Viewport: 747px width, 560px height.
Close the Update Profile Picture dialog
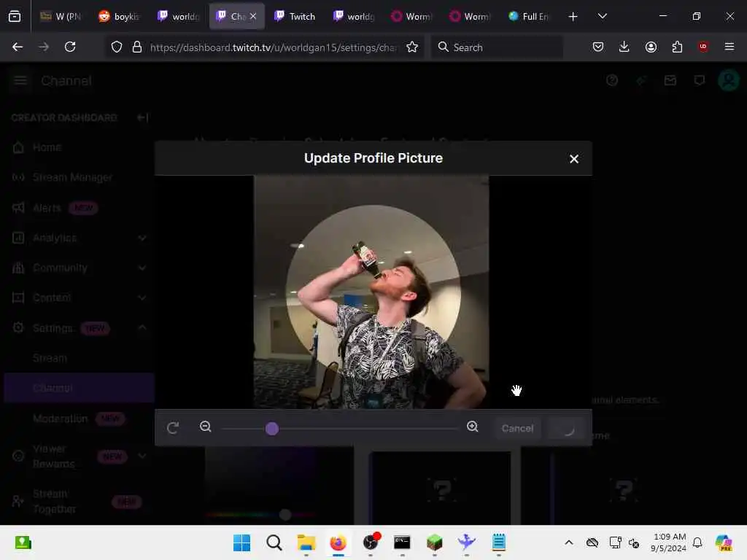click(x=573, y=159)
